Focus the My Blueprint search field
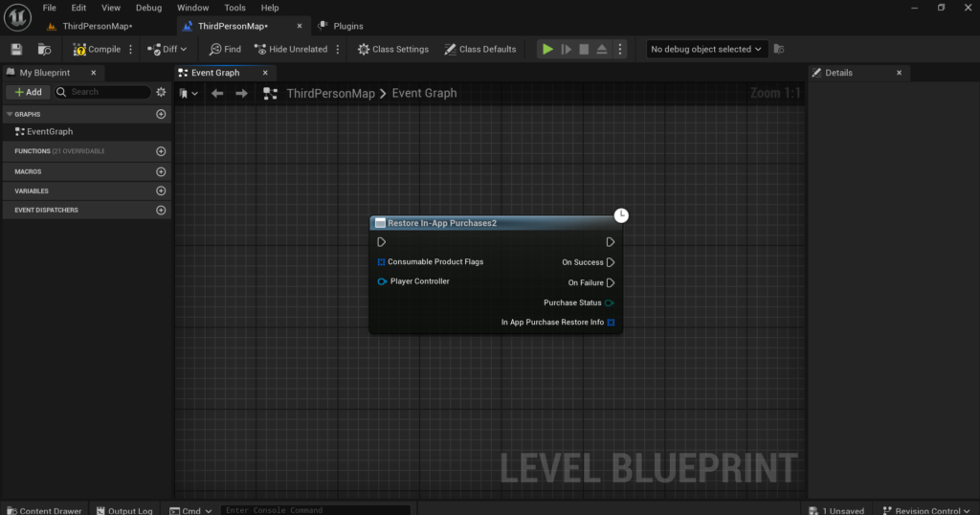This screenshot has width=980, height=515. 103,92
